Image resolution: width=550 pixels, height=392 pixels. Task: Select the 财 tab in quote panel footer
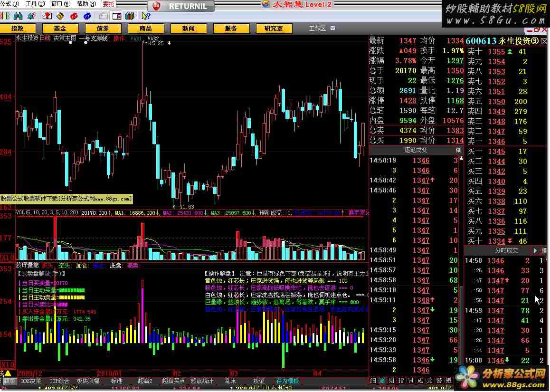point(392,381)
